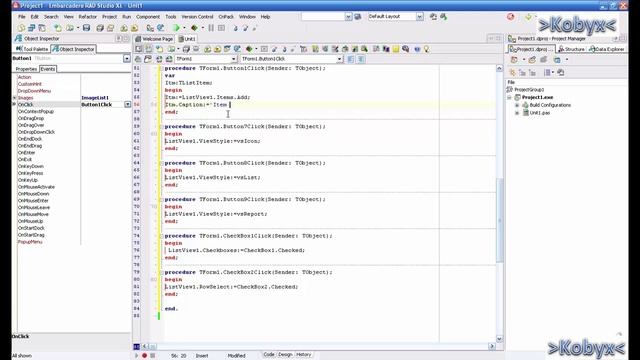Expand the Images property node
640x360 pixels.
[x=15, y=98]
